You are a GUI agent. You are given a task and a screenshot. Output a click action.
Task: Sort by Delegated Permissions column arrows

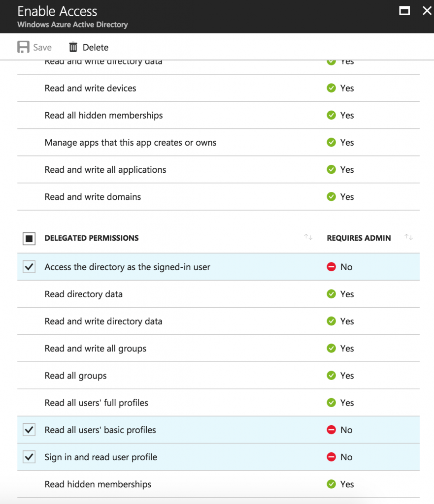pyautogui.click(x=308, y=238)
